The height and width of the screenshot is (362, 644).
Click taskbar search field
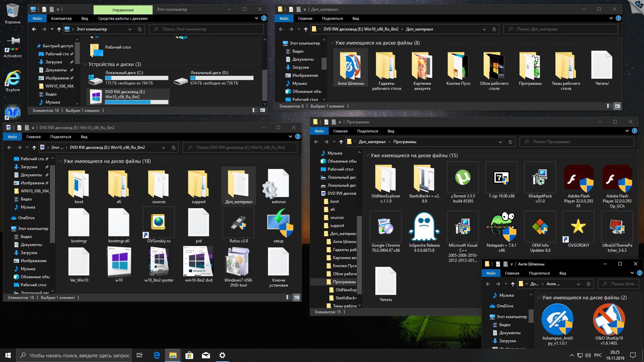74,355
